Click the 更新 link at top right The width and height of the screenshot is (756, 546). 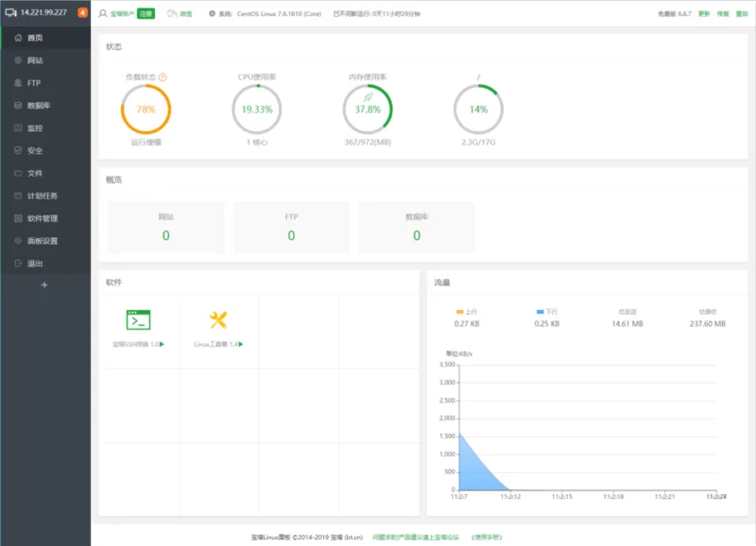click(x=703, y=14)
